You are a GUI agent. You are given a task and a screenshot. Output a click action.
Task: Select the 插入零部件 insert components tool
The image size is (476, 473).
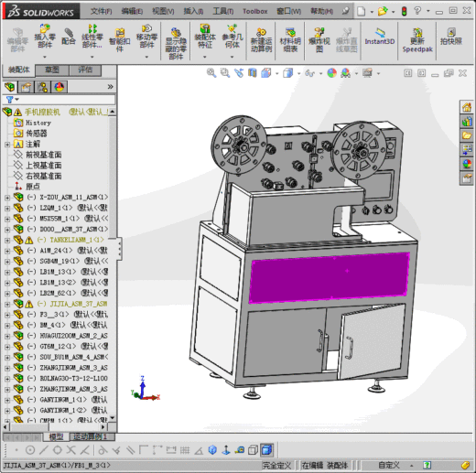click(x=45, y=37)
